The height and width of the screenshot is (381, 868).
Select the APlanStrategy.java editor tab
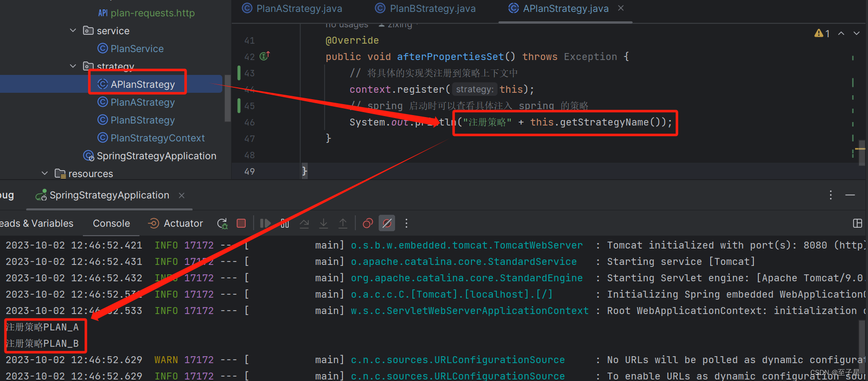[559, 8]
